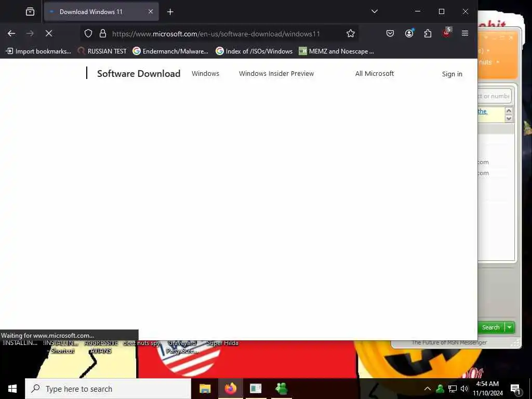Select deez nuts spy desktop icon

141,343
